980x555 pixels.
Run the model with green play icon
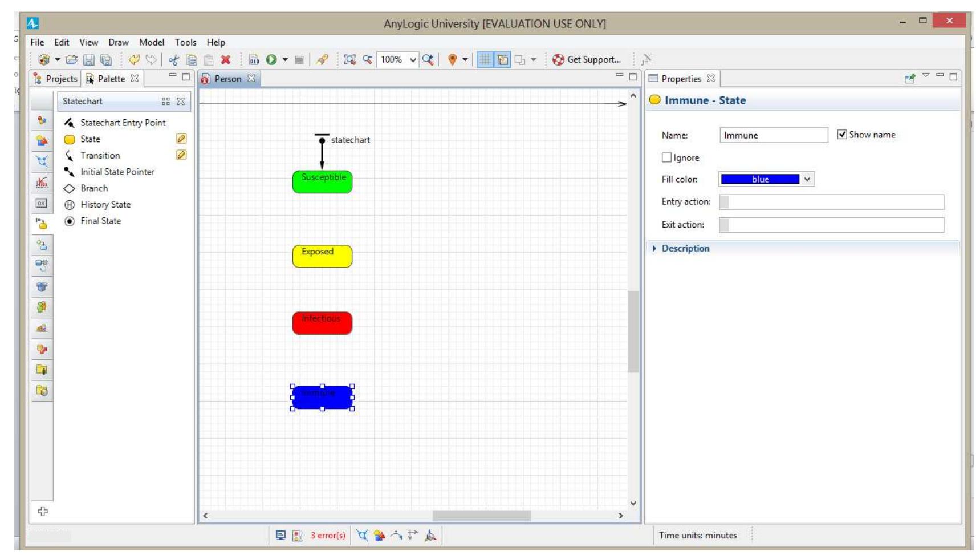pyautogui.click(x=271, y=59)
